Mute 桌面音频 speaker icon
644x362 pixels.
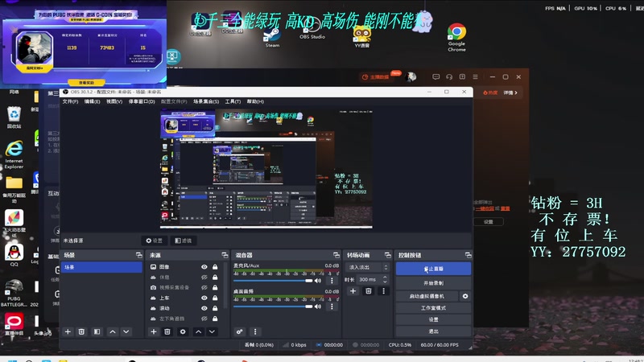coord(318,306)
